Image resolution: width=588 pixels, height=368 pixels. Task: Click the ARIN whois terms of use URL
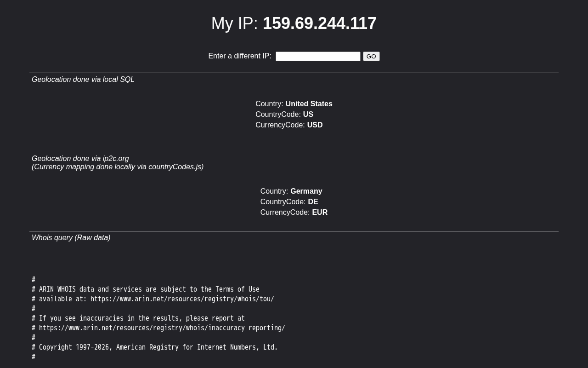182,299
